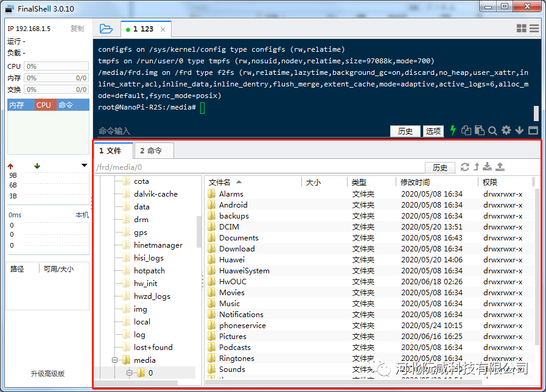Select the Podcasts folder row

pos(369,348)
